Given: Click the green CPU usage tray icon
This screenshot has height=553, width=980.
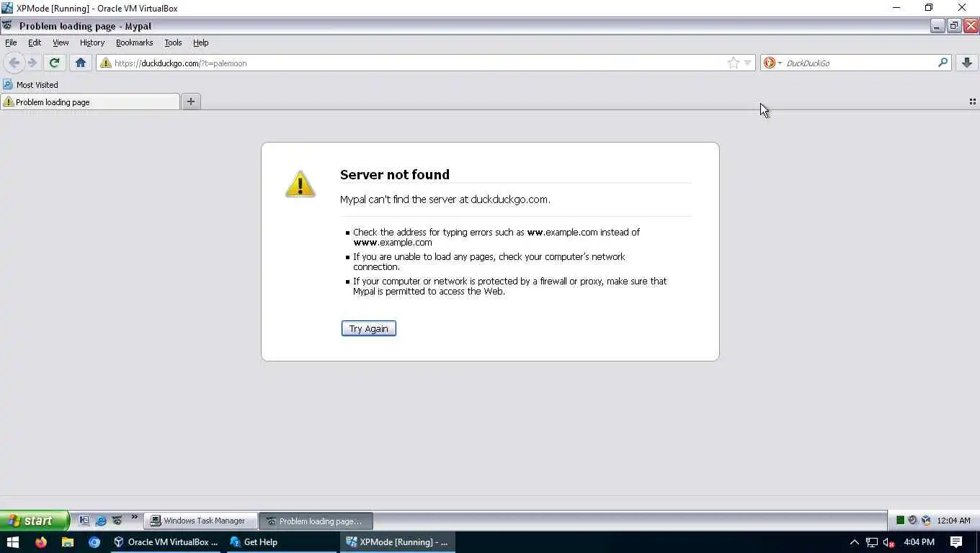Looking at the screenshot, I should [900, 521].
